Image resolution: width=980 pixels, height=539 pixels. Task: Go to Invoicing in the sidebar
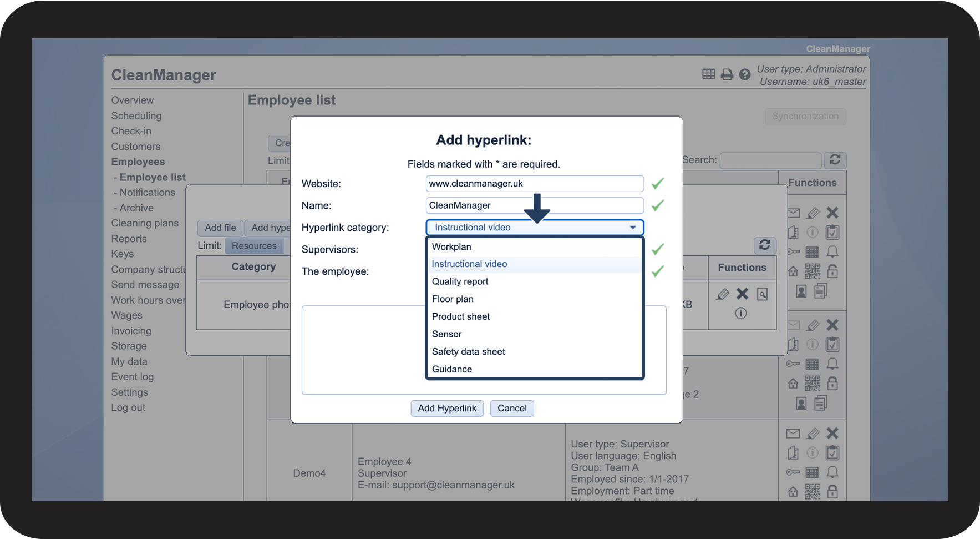pyautogui.click(x=131, y=331)
